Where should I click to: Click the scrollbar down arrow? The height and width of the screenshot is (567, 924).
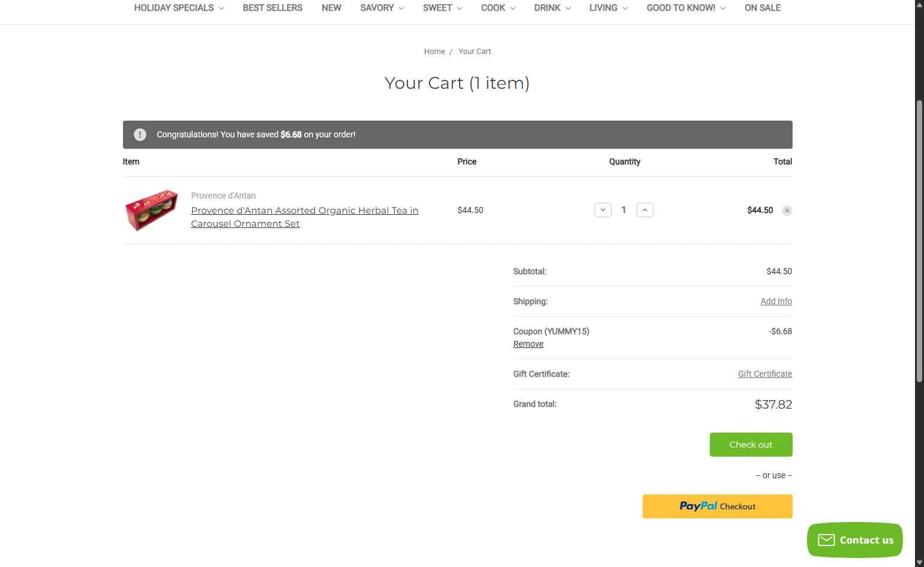point(919,562)
